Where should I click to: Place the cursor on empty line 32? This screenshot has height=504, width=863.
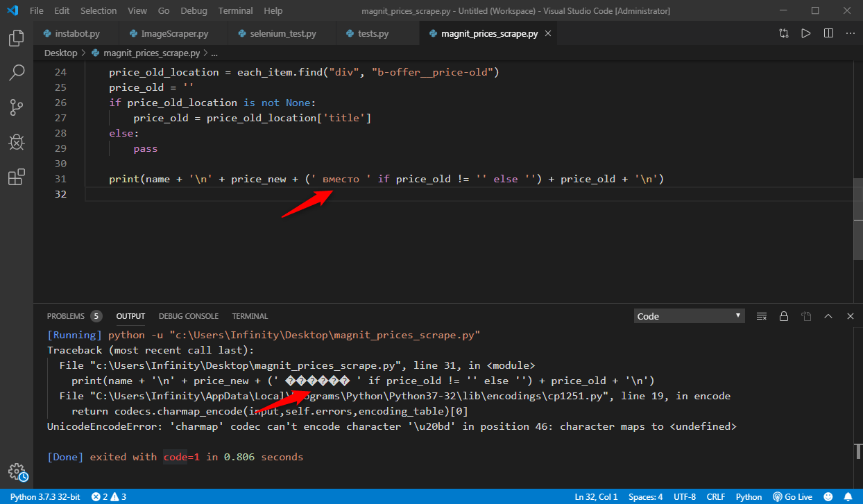coord(468,194)
